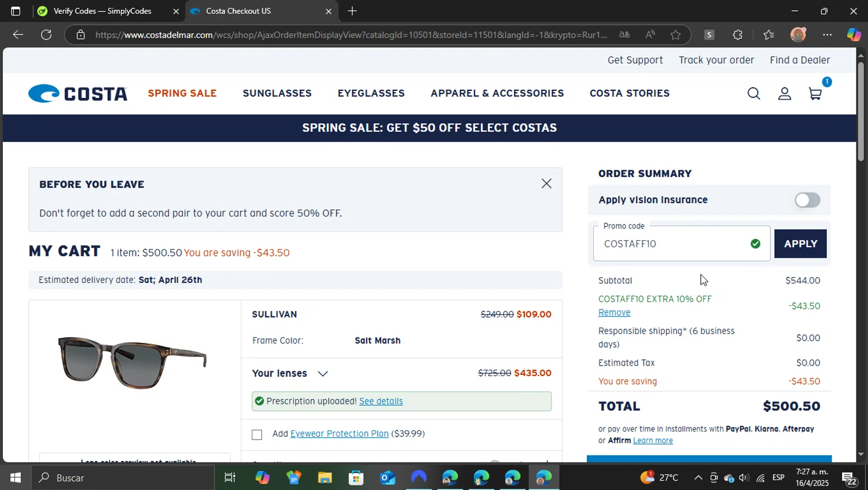
Task: Expand the Your lenses chevron
Action: pos(323,374)
